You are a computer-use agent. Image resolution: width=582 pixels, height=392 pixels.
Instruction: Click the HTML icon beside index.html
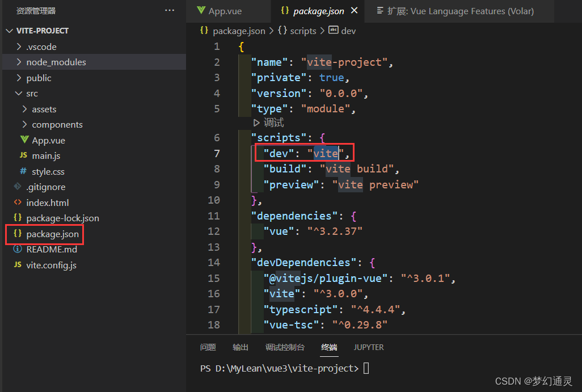click(x=18, y=203)
